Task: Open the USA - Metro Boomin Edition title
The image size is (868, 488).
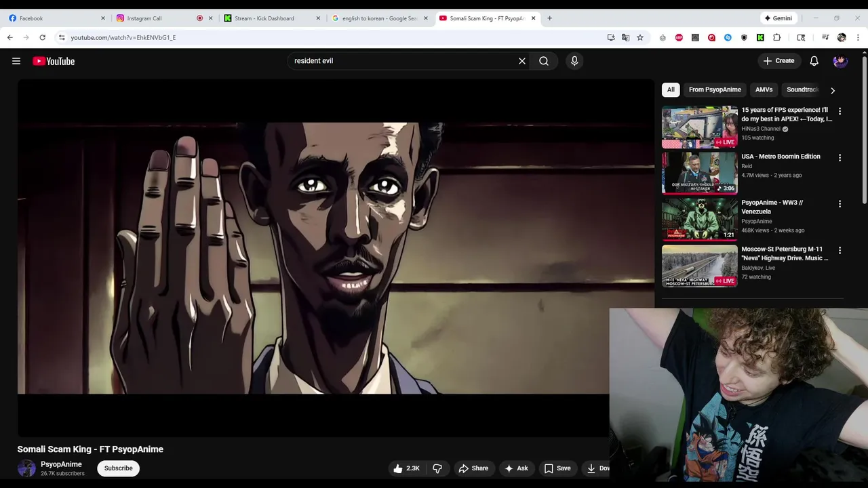Action: [781, 157]
